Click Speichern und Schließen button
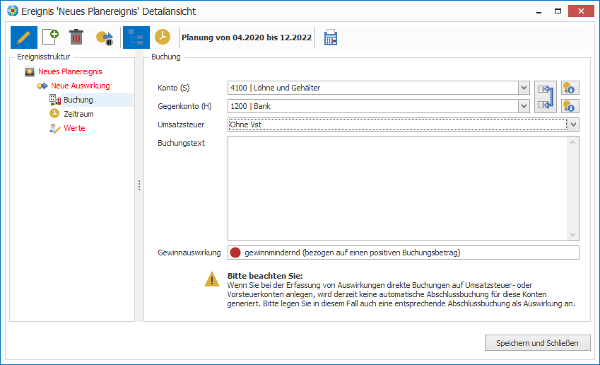Viewport: 600px width, 365px height. coord(538,343)
